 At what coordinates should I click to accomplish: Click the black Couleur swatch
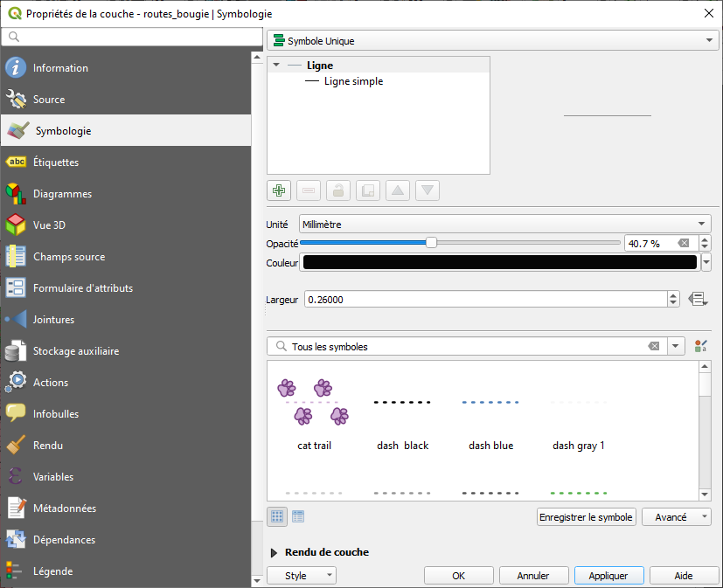(498, 262)
